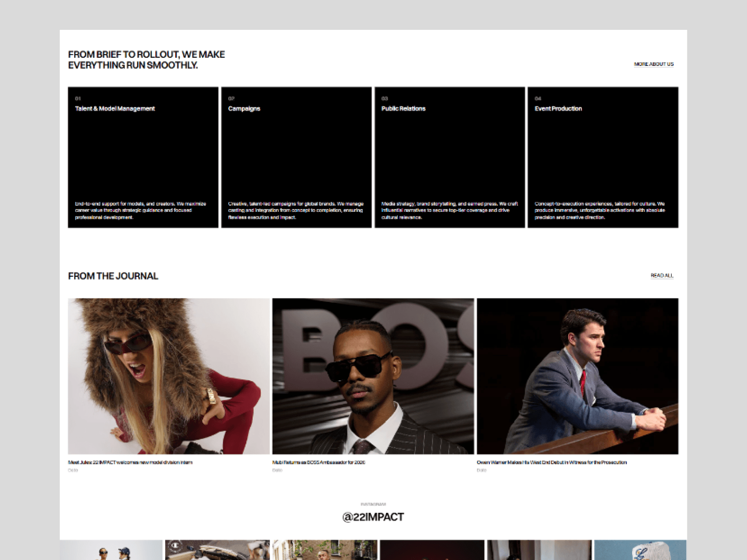Click the From The Journal heading
Viewport: 747px width, 560px height.
click(x=113, y=276)
